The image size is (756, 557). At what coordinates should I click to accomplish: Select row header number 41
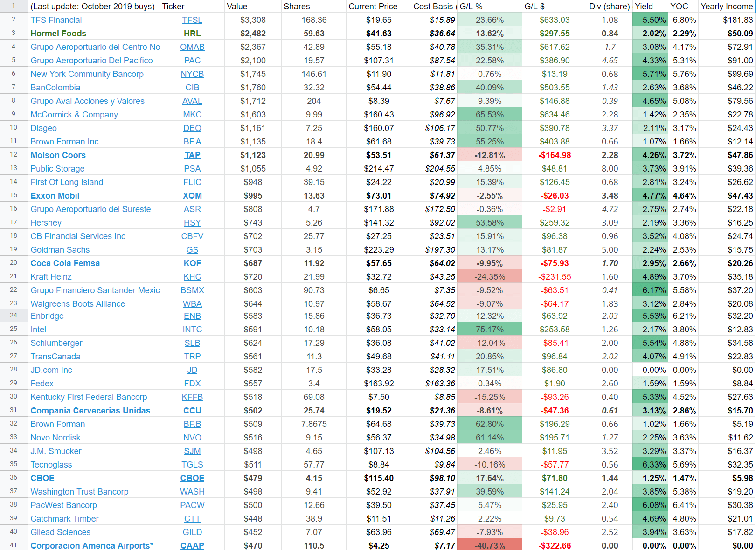(x=14, y=545)
